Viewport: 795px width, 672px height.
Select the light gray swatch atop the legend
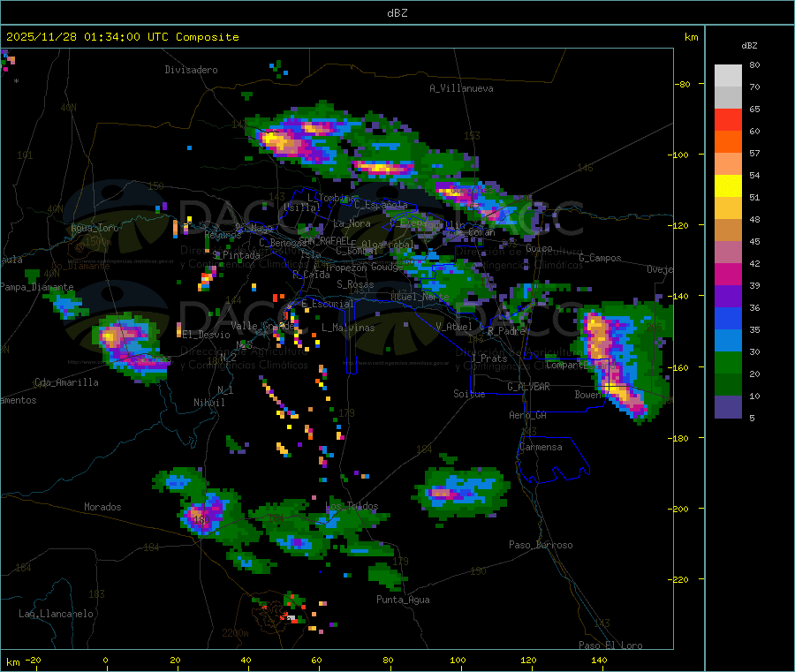[x=728, y=75]
